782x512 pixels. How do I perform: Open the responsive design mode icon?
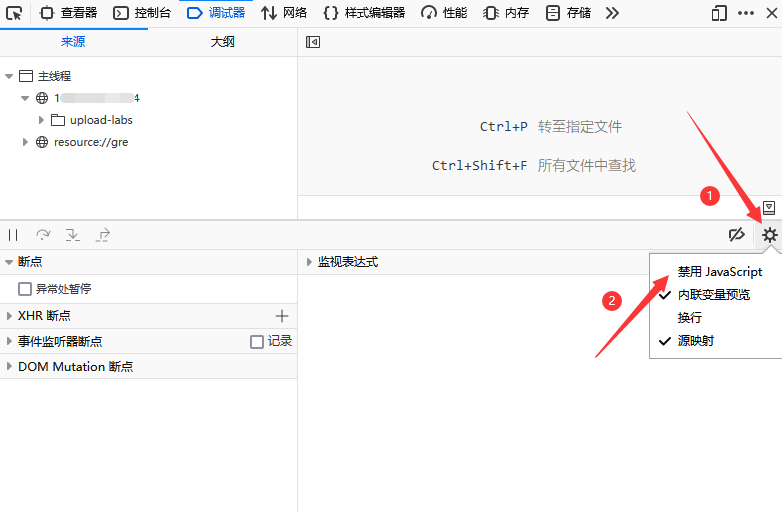(x=719, y=13)
